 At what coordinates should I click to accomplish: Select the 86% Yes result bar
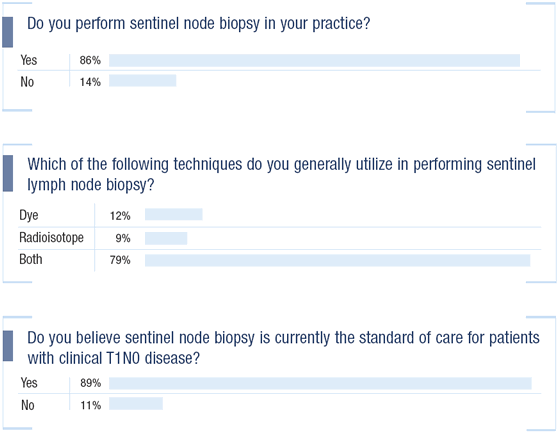pos(314,60)
